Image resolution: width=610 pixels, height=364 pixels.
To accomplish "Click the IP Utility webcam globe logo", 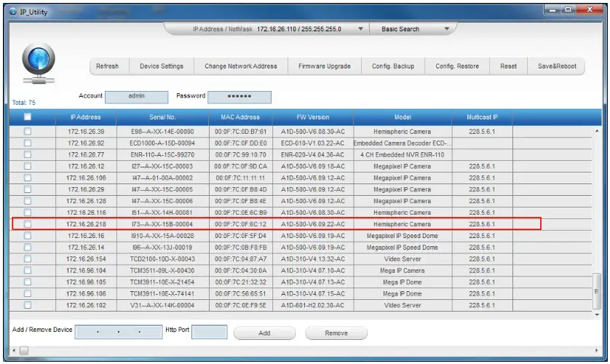I will [39, 63].
